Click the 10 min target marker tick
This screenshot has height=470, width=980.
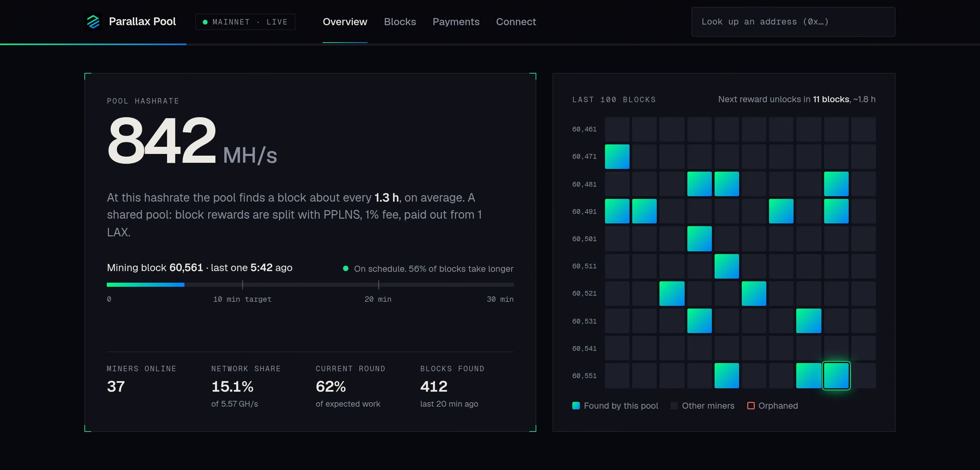pyautogui.click(x=242, y=284)
